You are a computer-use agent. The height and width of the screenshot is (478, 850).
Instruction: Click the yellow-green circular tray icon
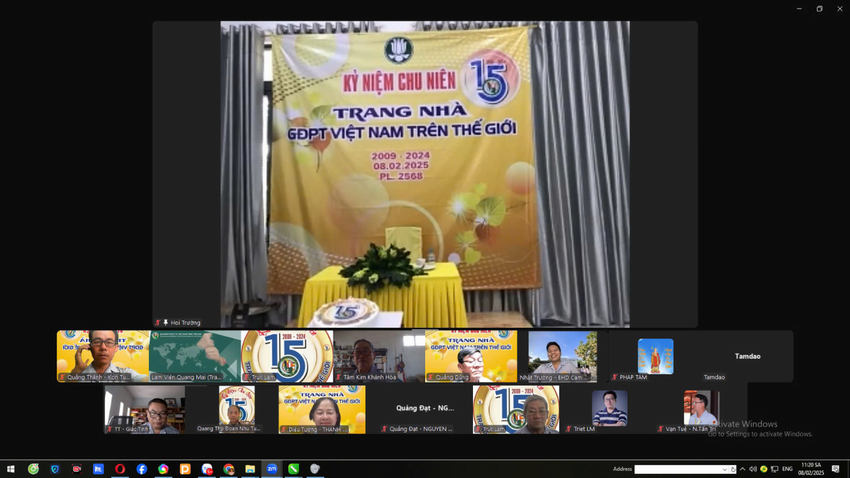(x=764, y=469)
